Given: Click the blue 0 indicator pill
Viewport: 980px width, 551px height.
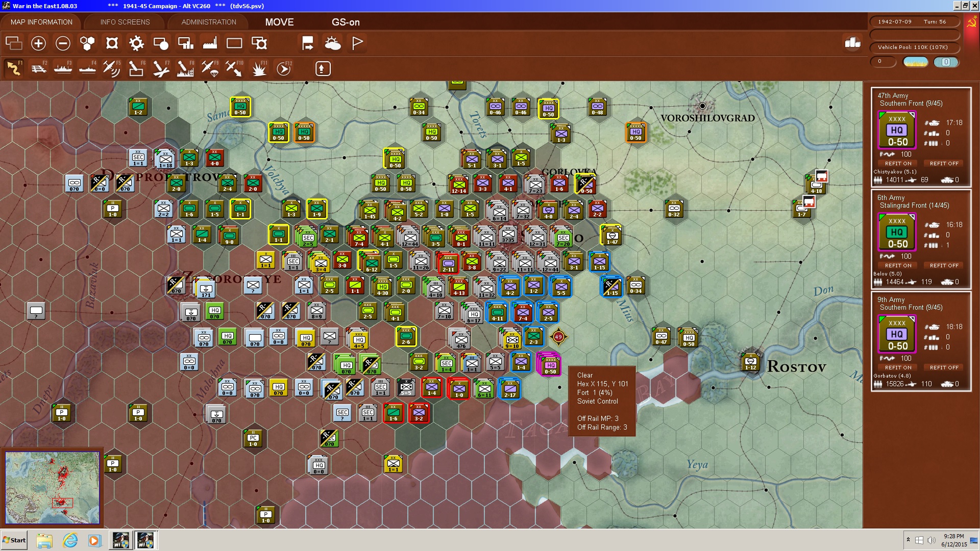Looking at the screenshot, I should click(946, 62).
